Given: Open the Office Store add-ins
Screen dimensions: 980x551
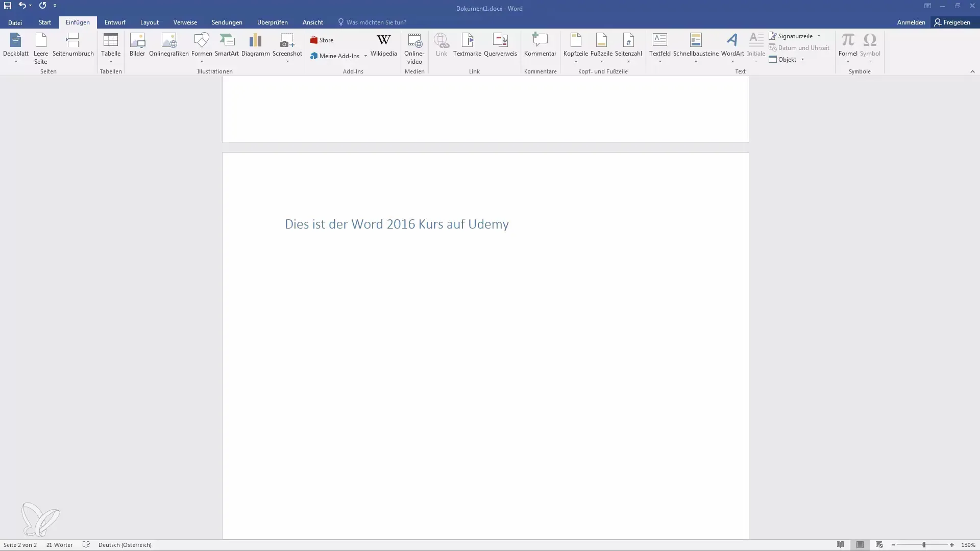Looking at the screenshot, I should [x=322, y=40].
